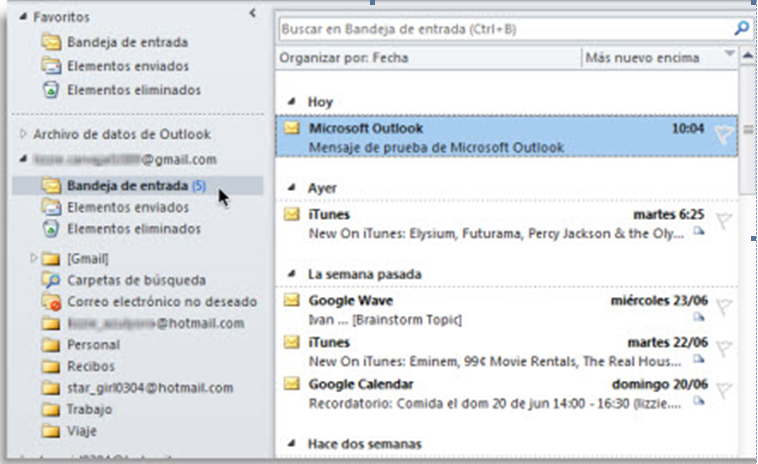Open the [Gmail] folder
758x464 pixels.
coord(87,259)
